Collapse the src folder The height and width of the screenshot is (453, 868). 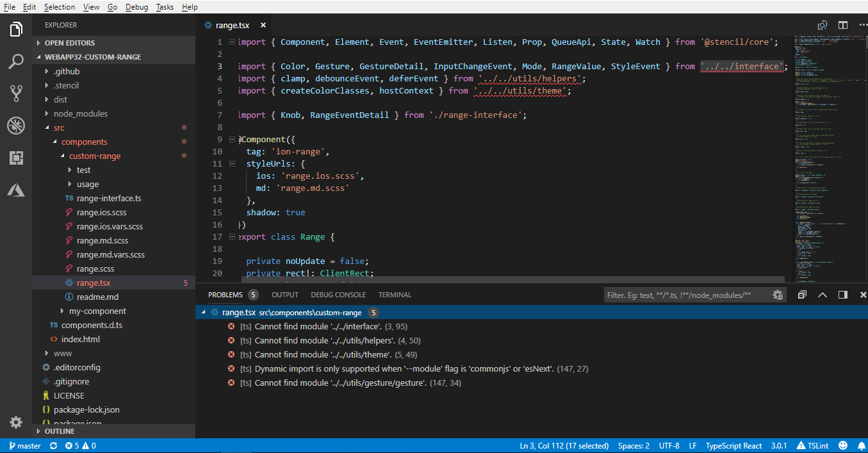click(x=47, y=128)
